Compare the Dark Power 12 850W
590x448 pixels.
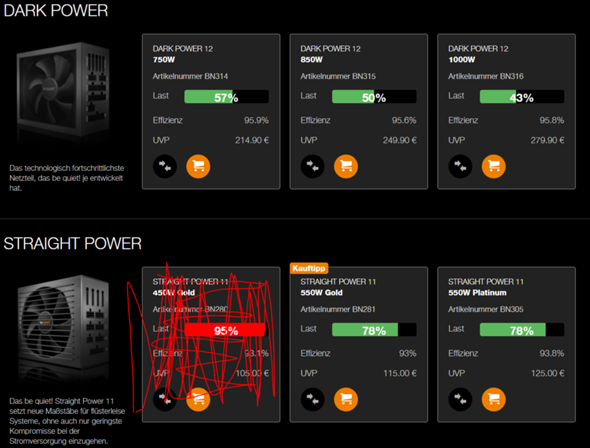tap(313, 166)
